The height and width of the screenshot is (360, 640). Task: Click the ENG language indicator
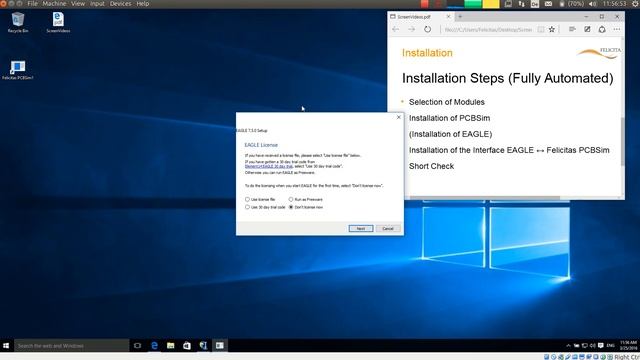coord(611,346)
